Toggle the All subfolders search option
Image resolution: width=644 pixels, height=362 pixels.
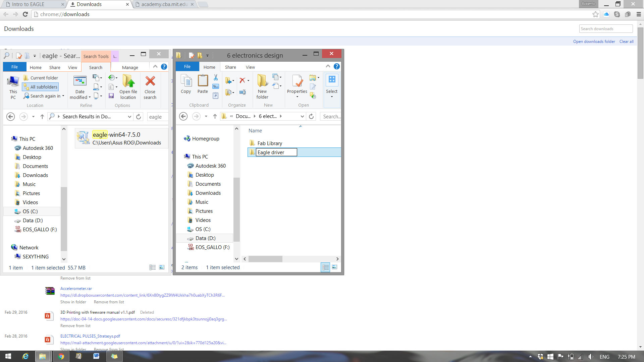41,87
